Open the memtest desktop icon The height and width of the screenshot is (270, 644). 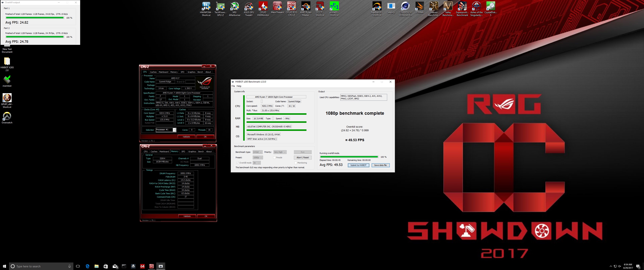pos(7,81)
